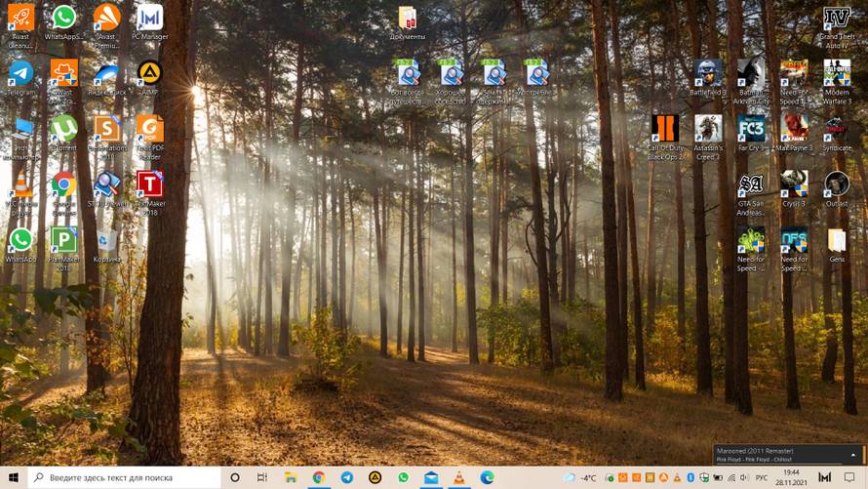
Task: Open the volume control tray icon
Action: click(x=744, y=477)
